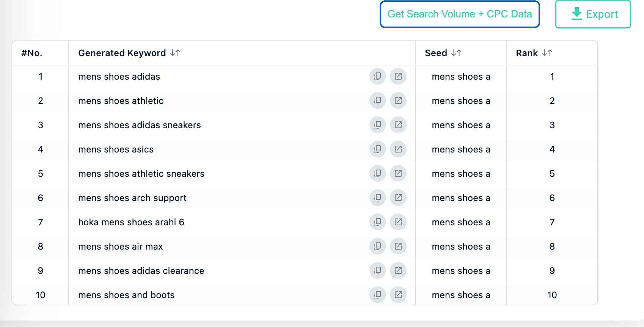The image size is (644, 327).
Task: Copy keyword 'mens shoes adidas clearance'
Action: click(377, 270)
